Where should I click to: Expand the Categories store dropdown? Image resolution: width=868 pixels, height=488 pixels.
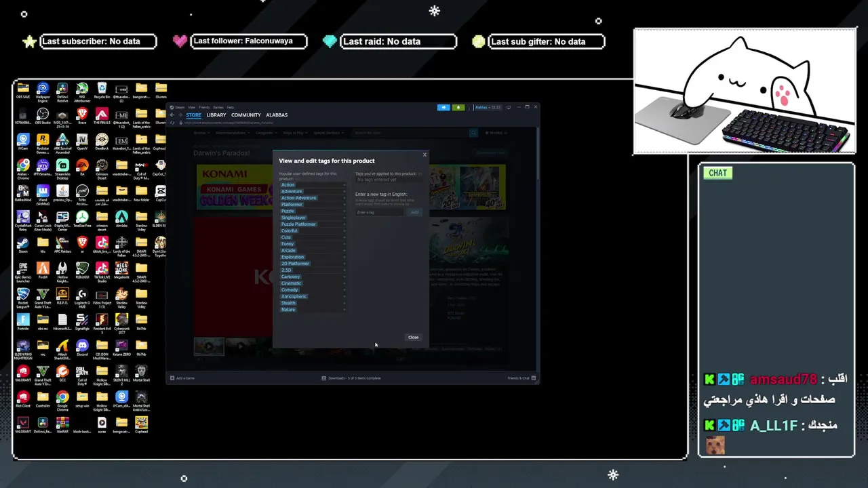click(x=267, y=133)
